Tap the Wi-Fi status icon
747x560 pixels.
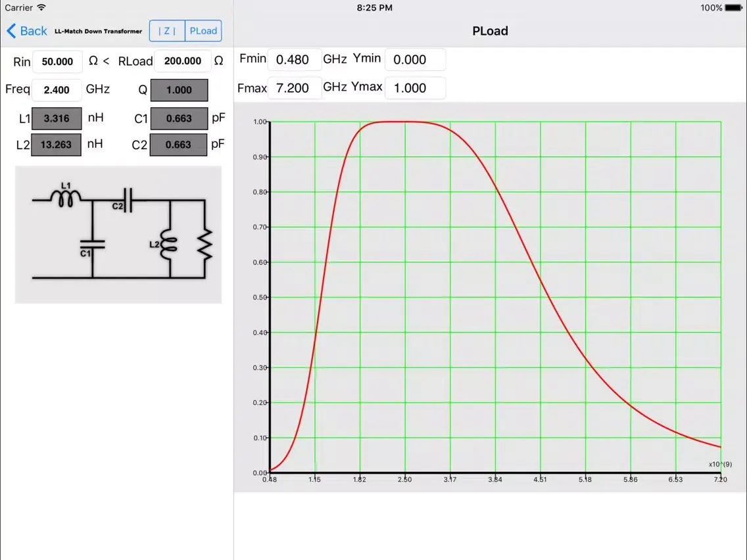coord(41,8)
